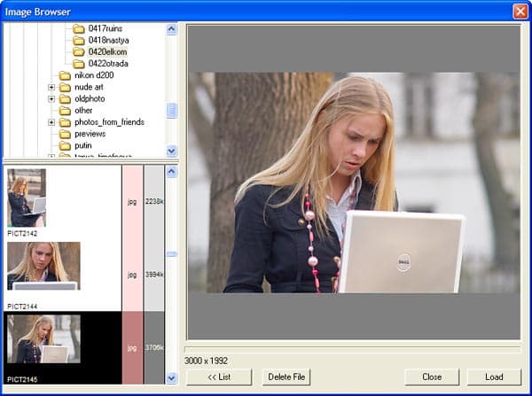Viewport: 532px width, 396px height.
Task: Select the 0422otrada folder label
Action: coord(108,64)
